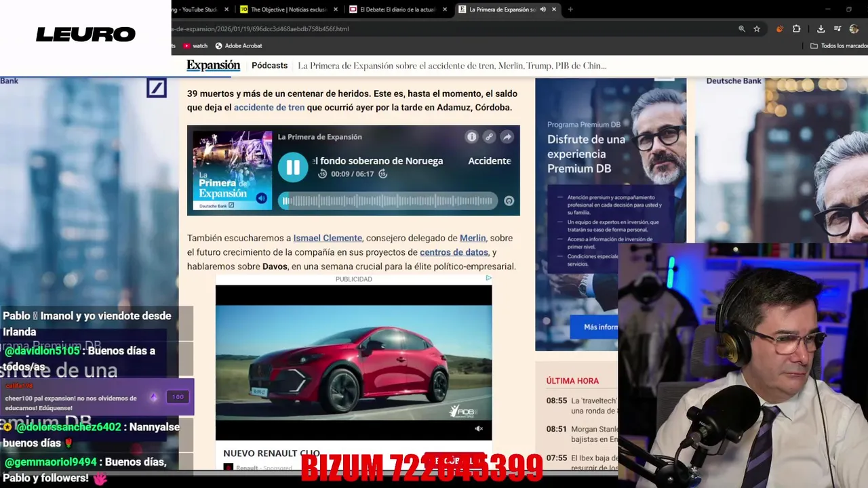The image size is (868, 488).
Task: Follow the 'accidente de tren' link
Action: [x=269, y=107]
